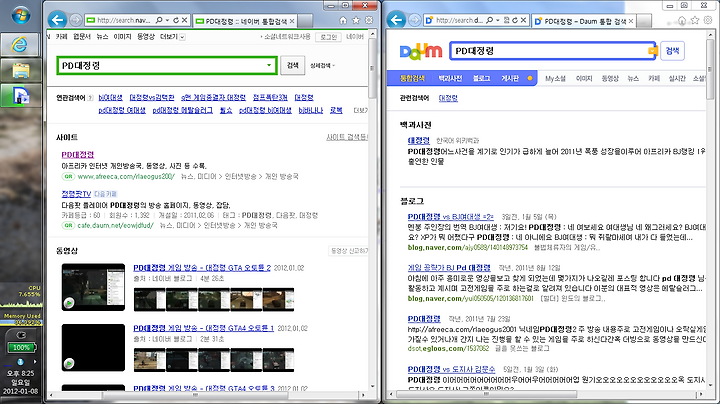
Task: Select the 블로그 tab in Daum
Action: [x=481, y=79]
